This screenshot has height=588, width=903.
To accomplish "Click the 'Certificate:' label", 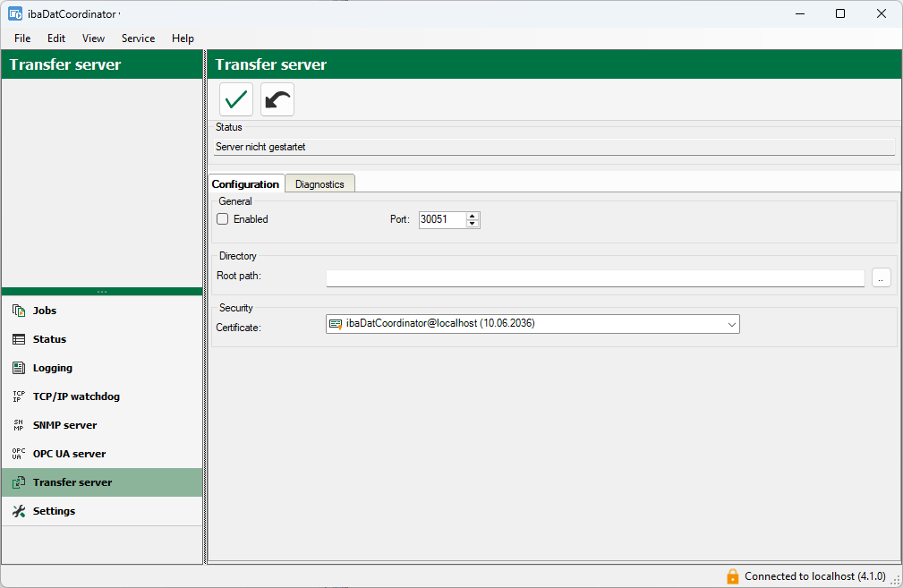I will click(238, 328).
